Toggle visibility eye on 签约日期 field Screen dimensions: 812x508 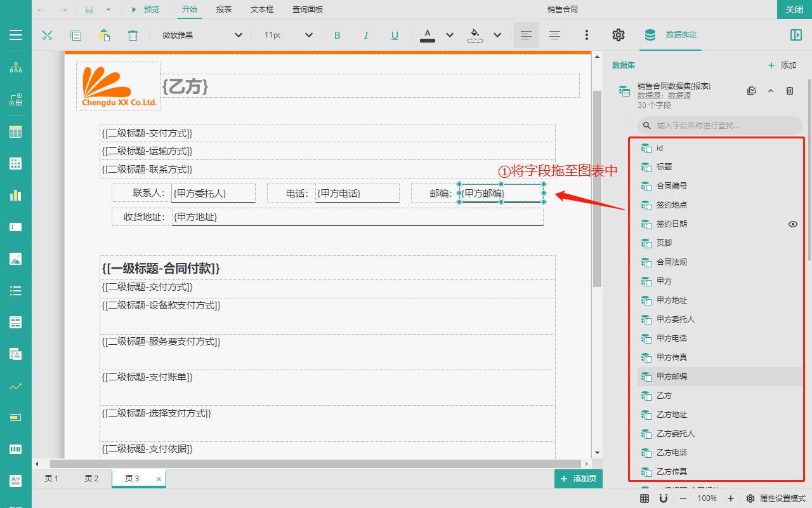(792, 224)
